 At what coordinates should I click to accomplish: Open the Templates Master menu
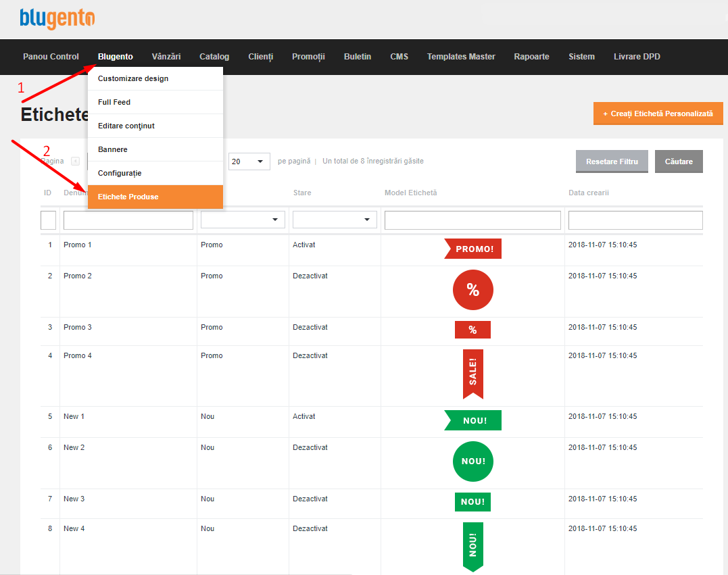pos(461,57)
